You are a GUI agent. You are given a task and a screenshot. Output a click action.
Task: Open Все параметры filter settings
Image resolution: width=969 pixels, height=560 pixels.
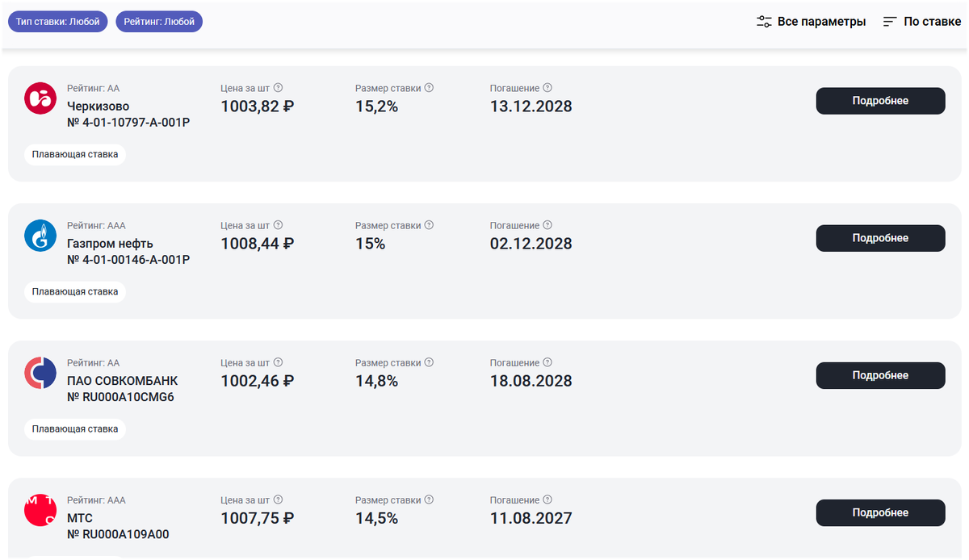click(x=811, y=22)
